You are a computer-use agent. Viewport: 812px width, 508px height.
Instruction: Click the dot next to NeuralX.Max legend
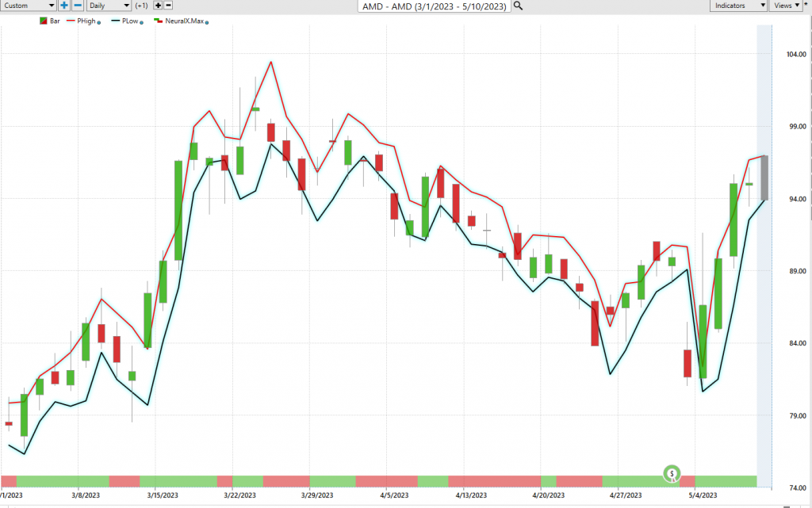pyautogui.click(x=207, y=22)
